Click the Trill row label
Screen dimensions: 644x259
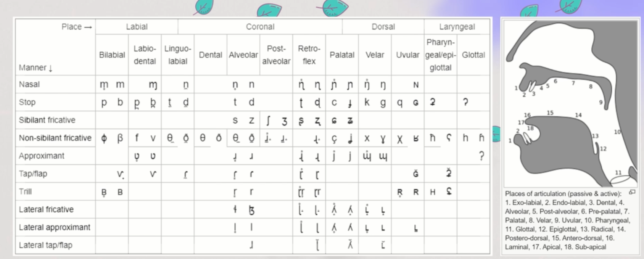click(25, 191)
